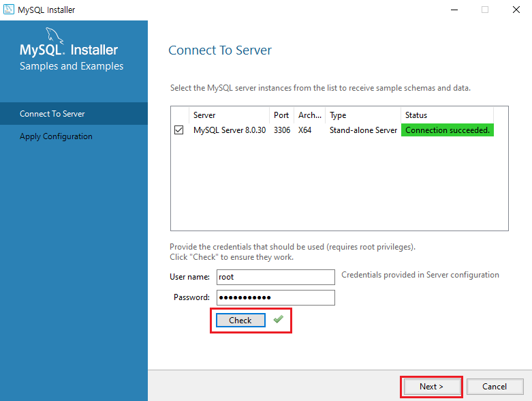This screenshot has height=401, width=532.
Task: Focus the Password input field
Action: (x=275, y=297)
